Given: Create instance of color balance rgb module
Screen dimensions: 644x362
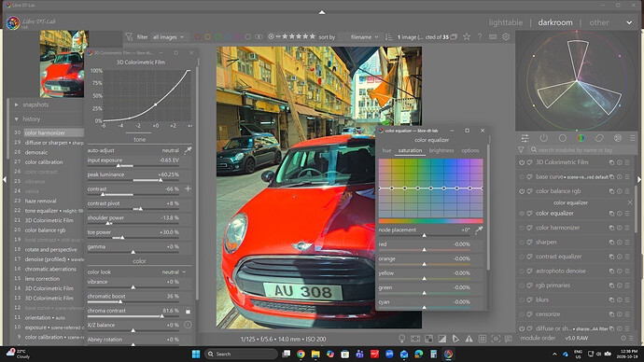Looking at the screenshot, I should pyautogui.click(x=611, y=191).
